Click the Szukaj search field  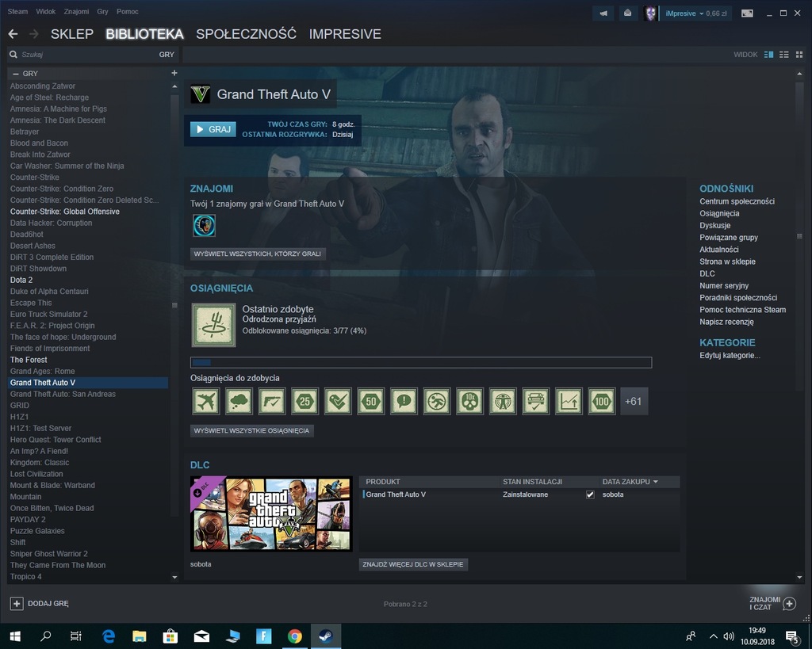pos(88,55)
